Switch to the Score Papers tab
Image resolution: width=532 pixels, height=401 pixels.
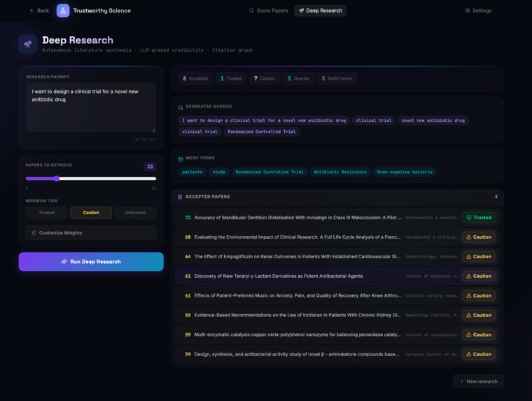point(268,10)
